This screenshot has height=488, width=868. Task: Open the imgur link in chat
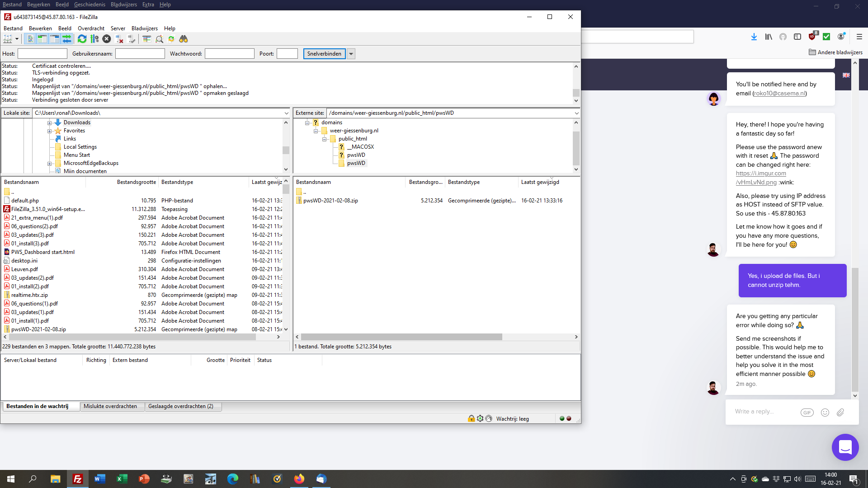coord(761,178)
